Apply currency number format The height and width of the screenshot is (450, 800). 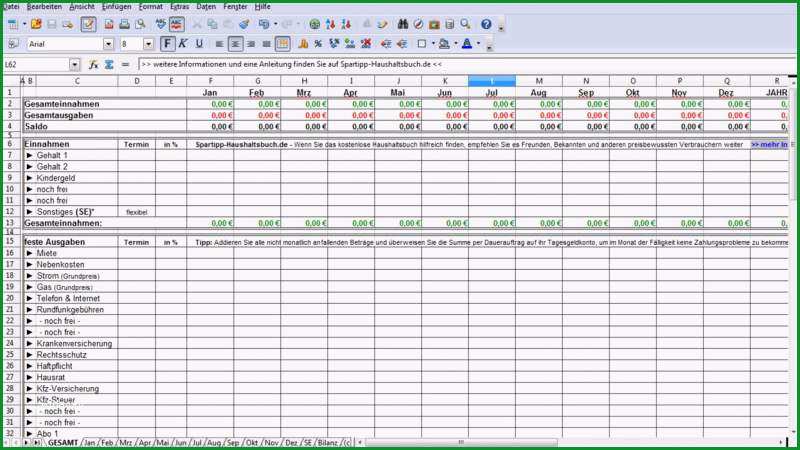pos(303,44)
